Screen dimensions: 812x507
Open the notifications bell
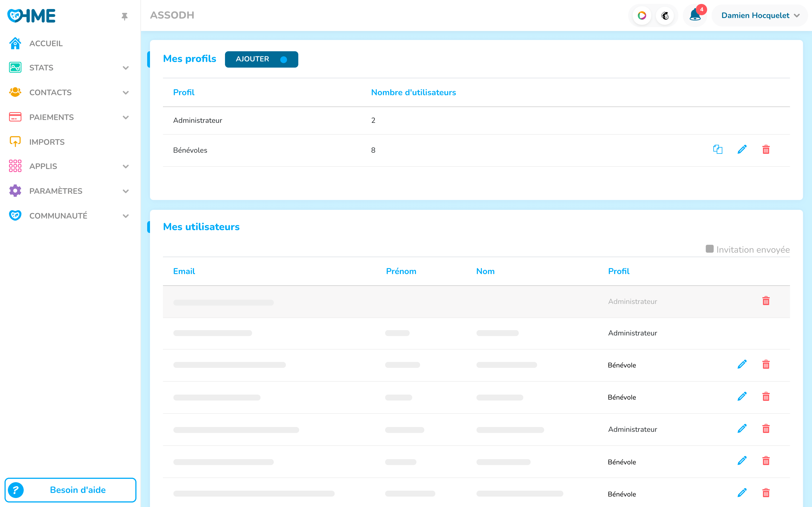point(695,15)
